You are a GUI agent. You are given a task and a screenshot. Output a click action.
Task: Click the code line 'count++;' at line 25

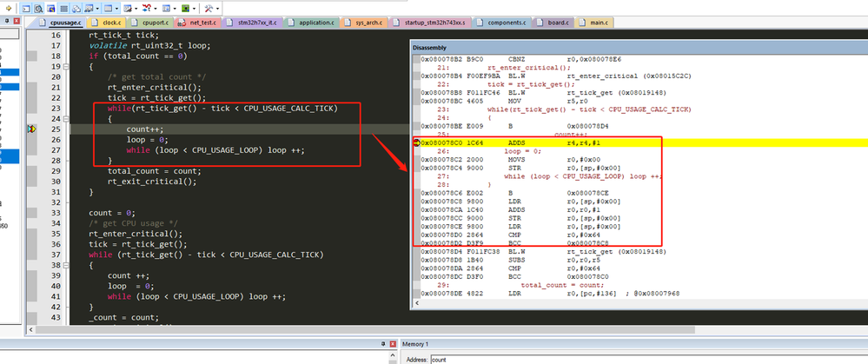click(x=145, y=129)
